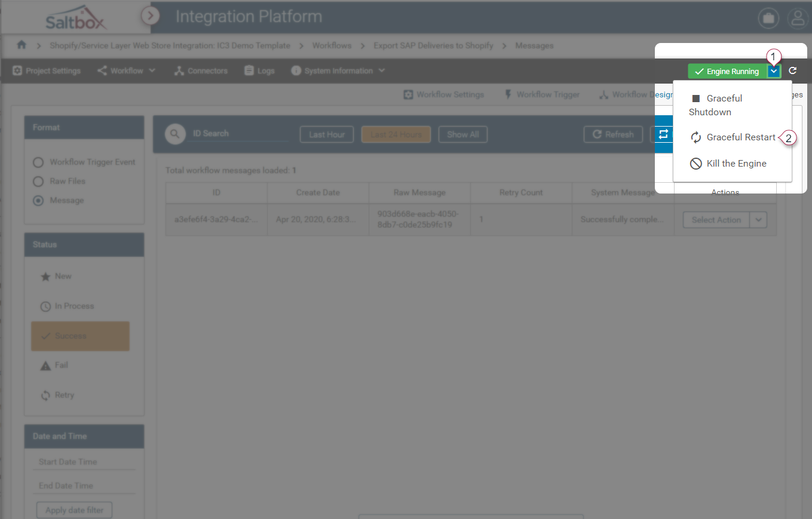
Task: Click the raw message 903d668e-eacb-4050 cell
Action: pos(419,219)
